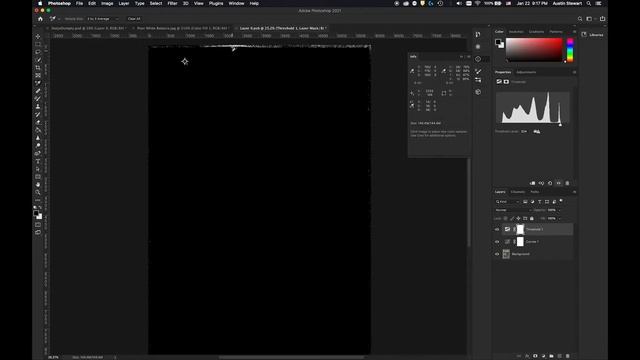This screenshot has width=640, height=360.
Task: Expand the layer Opacity dropdown arrow
Action: click(560, 210)
